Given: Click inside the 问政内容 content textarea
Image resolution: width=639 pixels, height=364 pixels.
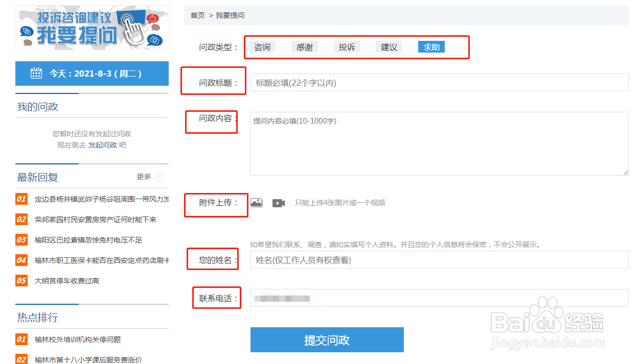Looking at the screenshot, I should 439,143.
